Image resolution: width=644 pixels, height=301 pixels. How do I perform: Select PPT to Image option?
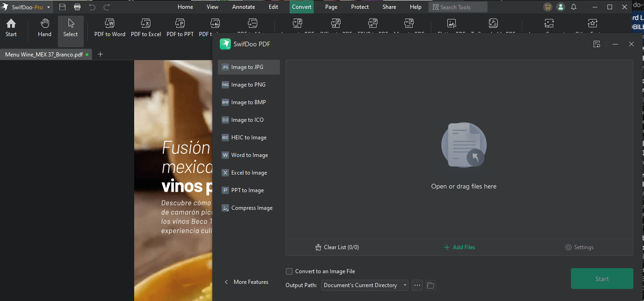(249, 190)
